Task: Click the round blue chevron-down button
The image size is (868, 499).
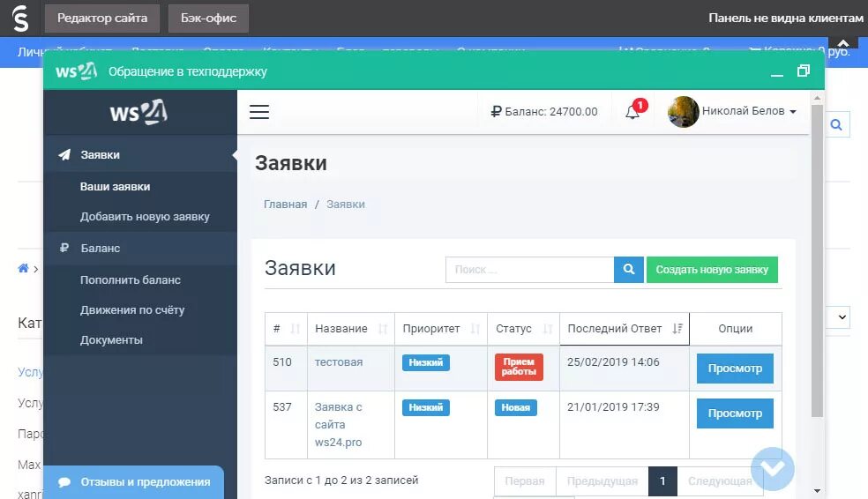Action: [x=773, y=469]
